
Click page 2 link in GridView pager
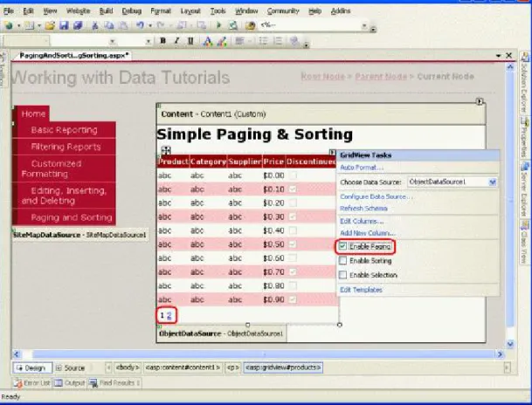(x=169, y=315)
